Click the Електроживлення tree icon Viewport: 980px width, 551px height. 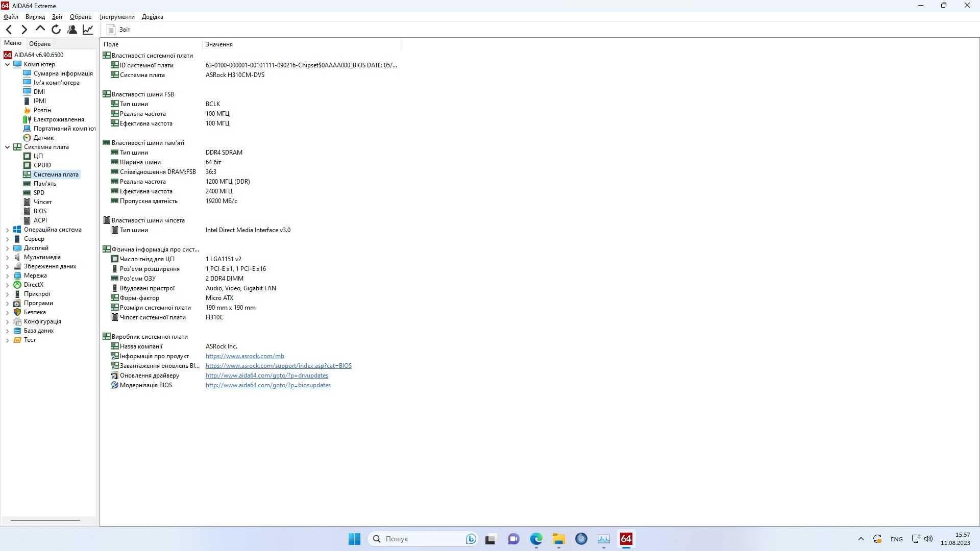click(x=27, y=119)
